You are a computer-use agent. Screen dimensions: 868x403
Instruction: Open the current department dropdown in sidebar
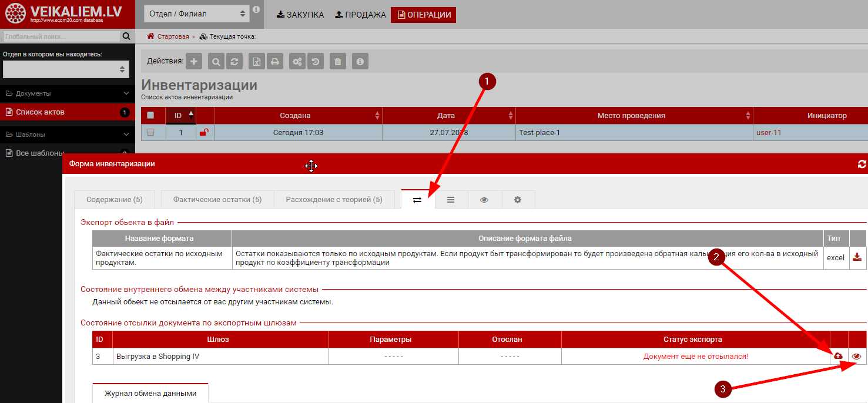[66, 69]
